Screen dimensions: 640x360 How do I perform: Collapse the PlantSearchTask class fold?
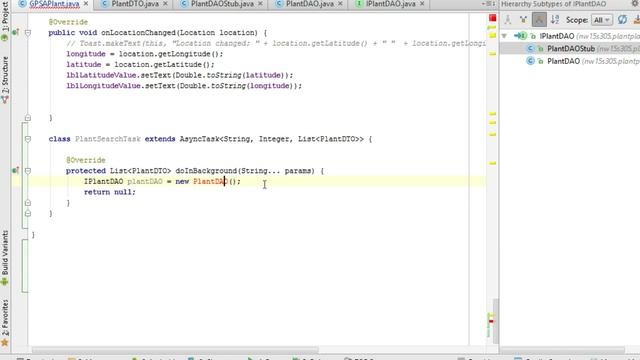[28, 139]
